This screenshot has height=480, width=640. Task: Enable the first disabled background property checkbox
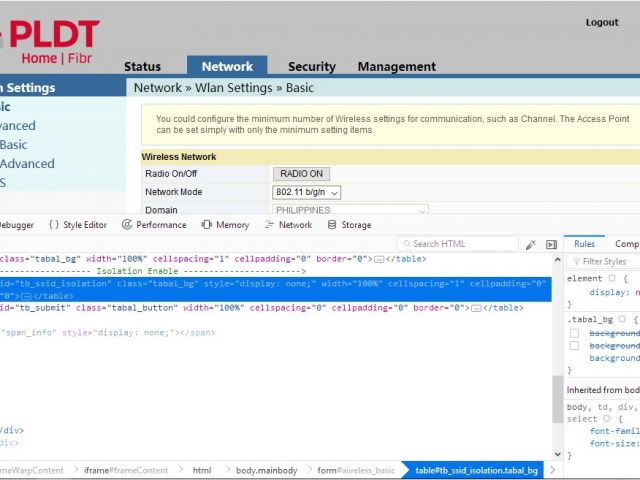coord(574,333)
